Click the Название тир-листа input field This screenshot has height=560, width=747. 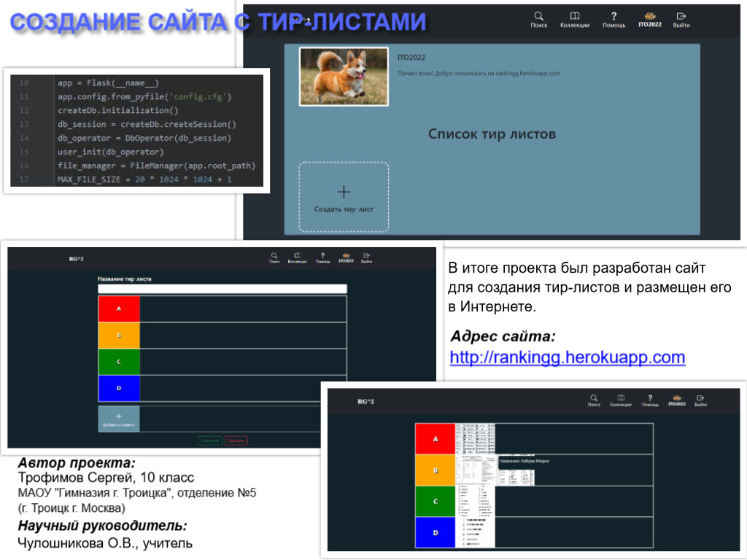click(222, 288)
